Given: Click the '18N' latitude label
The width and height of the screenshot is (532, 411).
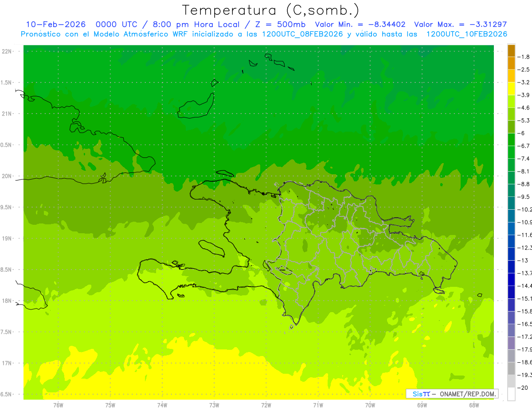Looking at the screenshot, I should click(x=7, y=301).
